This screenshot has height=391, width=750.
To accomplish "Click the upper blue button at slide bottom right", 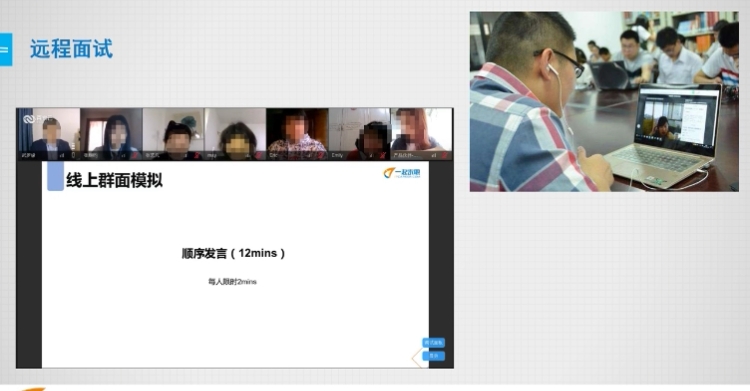I will click(x=433, y=343).
